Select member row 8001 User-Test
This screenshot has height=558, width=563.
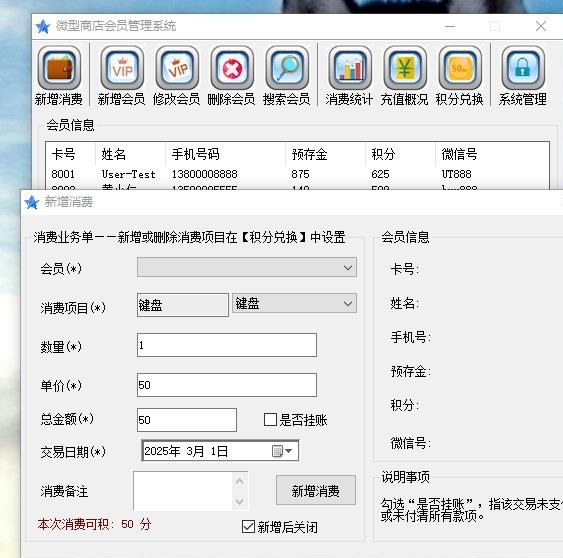(297, 175)
